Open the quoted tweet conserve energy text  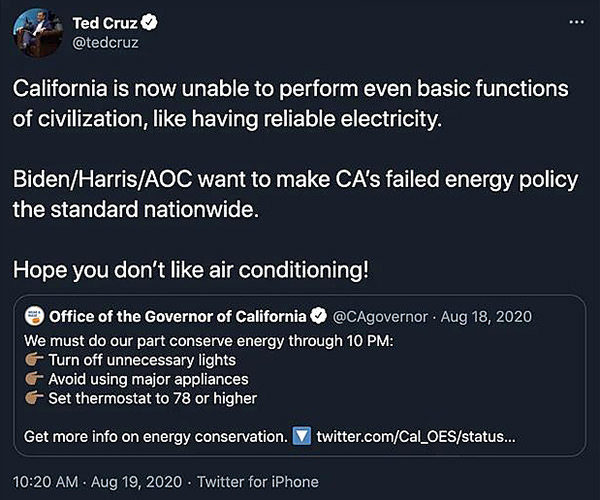tap(209, 341)
